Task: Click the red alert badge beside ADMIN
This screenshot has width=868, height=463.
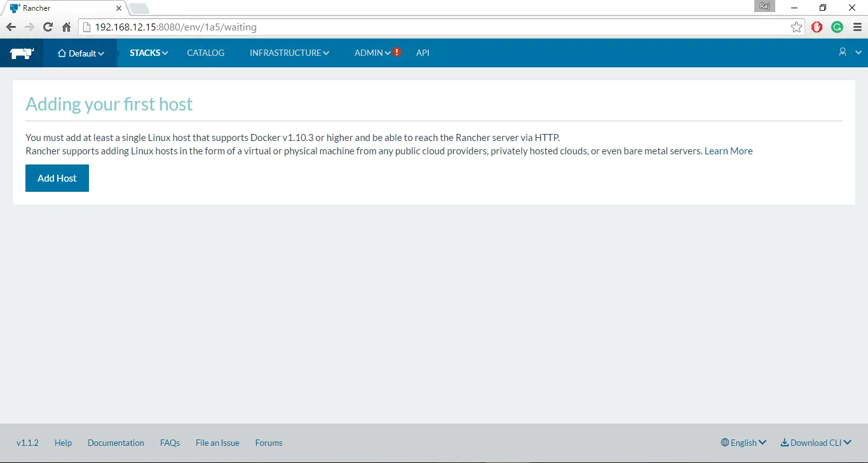Action: pyautogui.click(x=397, y=52)
